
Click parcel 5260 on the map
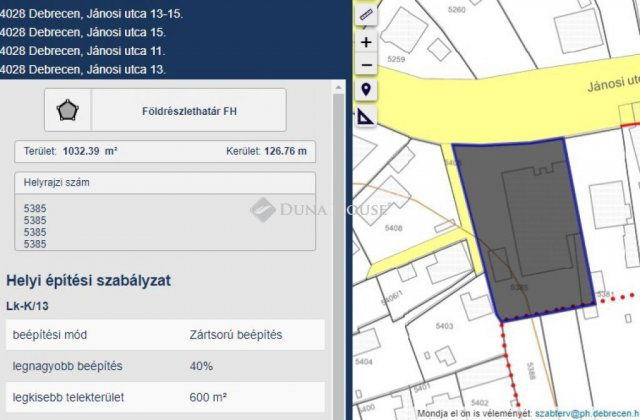[456, 9]
